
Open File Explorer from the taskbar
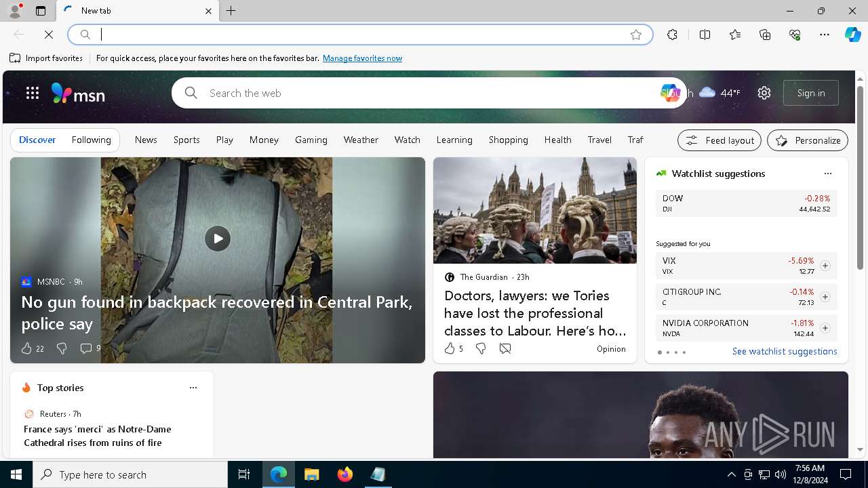click(312, 474)
